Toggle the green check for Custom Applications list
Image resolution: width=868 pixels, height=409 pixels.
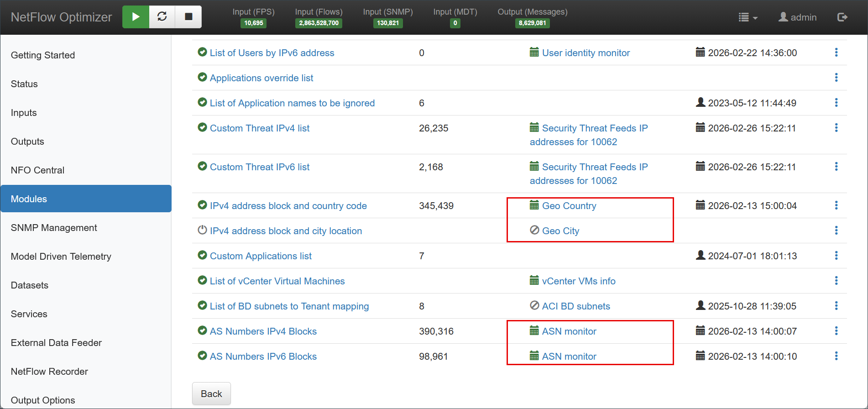point(202,255)
